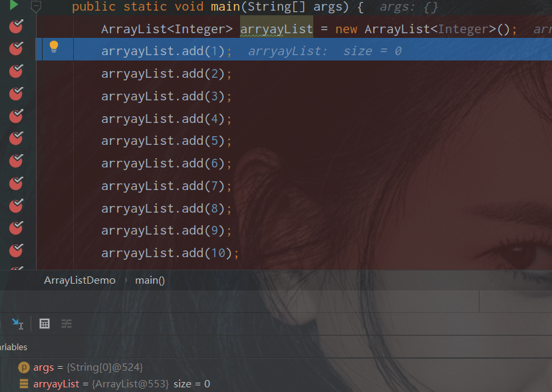Click the 'args: {}' inline debug hint
Image resolution: width=552 pixels, height=392 pixels.
(409, 7)
